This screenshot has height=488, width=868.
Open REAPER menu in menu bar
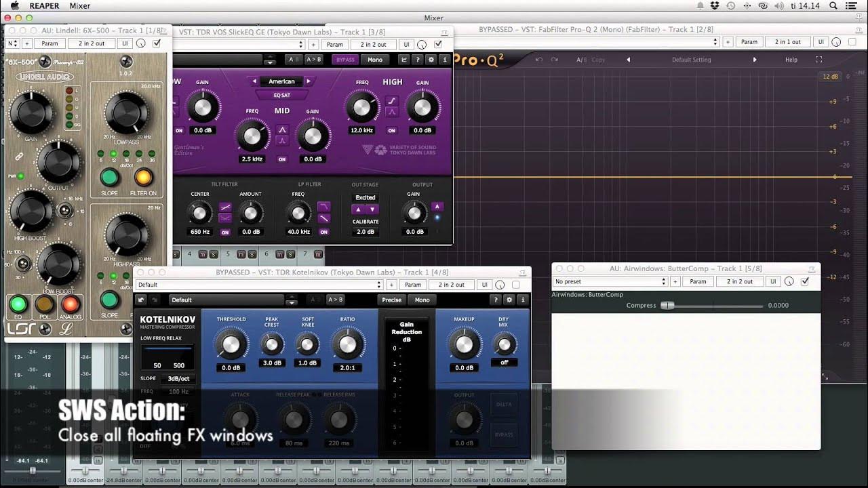coord(44,5)
